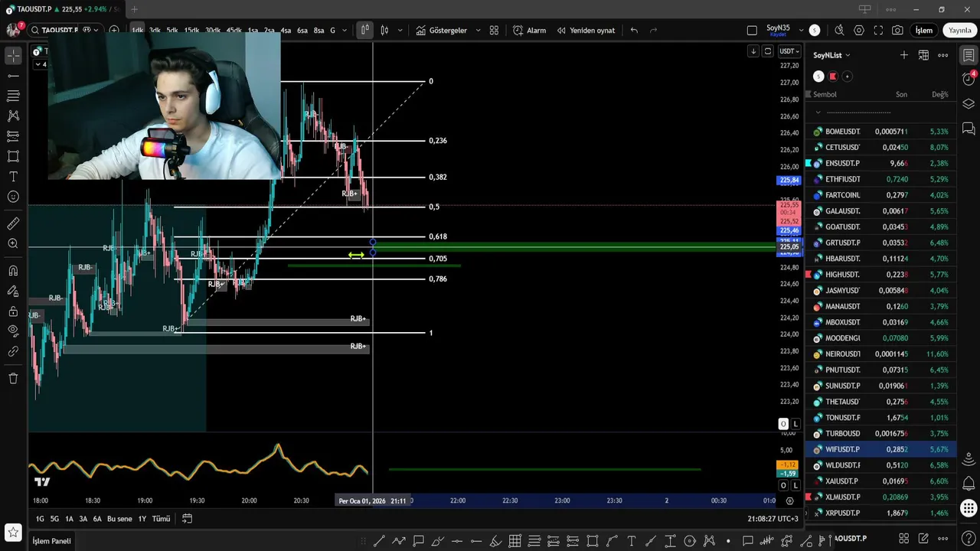The width and height of the screenshot is (980, 551).
Task: Filter watchlist by red flag color
Action: [833, 77]
